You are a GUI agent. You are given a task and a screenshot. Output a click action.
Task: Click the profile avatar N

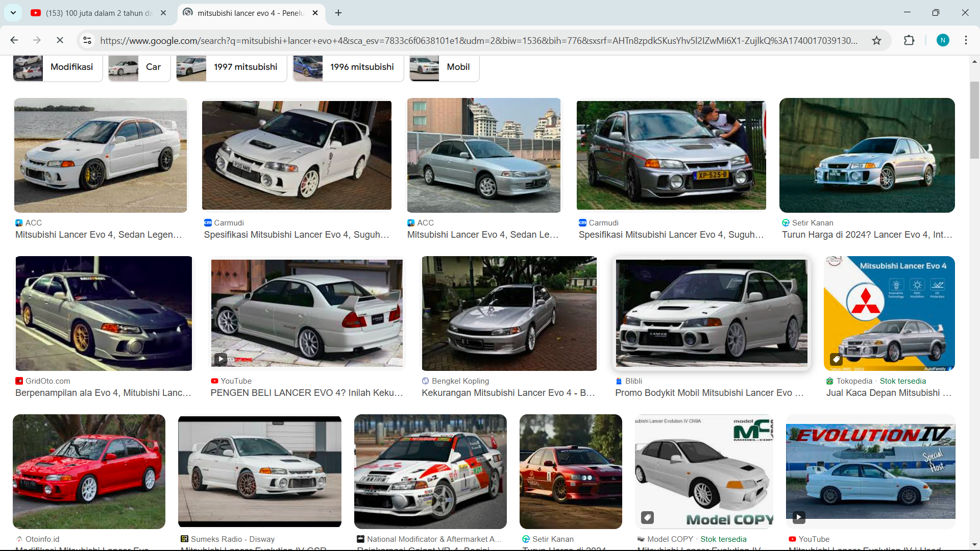(943, 40)
